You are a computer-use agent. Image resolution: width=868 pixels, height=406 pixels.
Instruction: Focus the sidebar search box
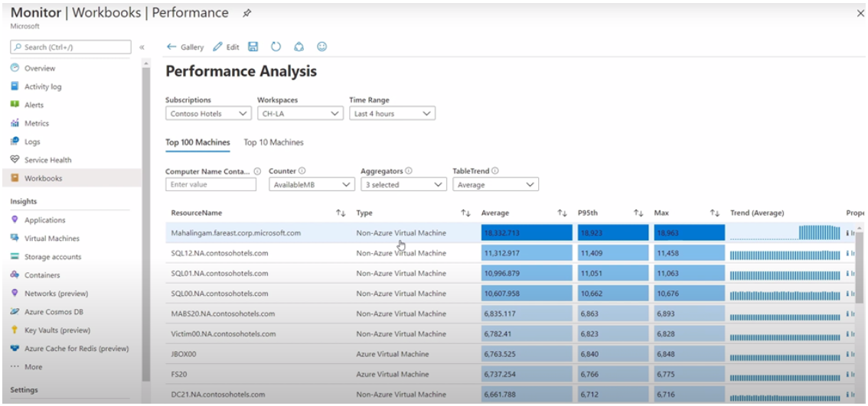coord(71,47)
